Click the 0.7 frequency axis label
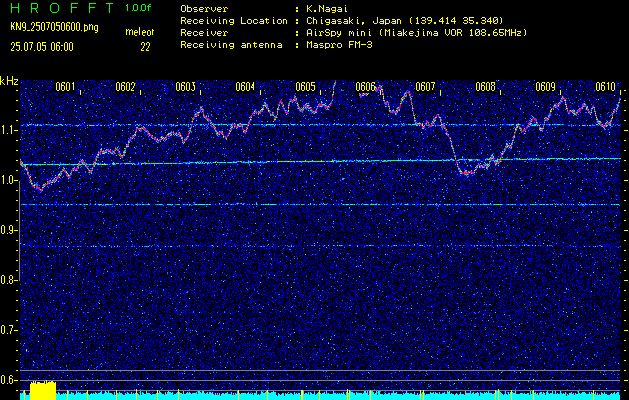This screenshot has height=400, width=629. 8,330
